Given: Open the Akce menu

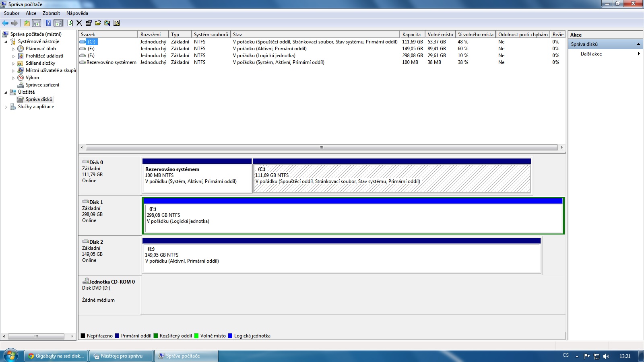Looking at the screenshot, I should click(31, 13).
